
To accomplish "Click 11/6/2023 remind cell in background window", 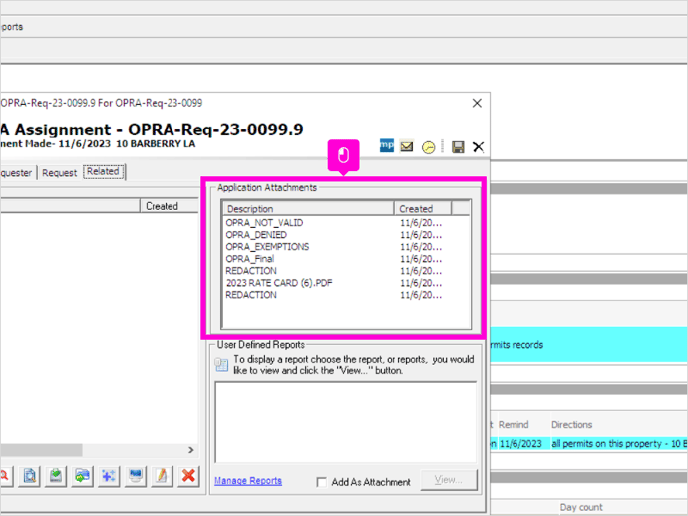I will pos(521,444).
